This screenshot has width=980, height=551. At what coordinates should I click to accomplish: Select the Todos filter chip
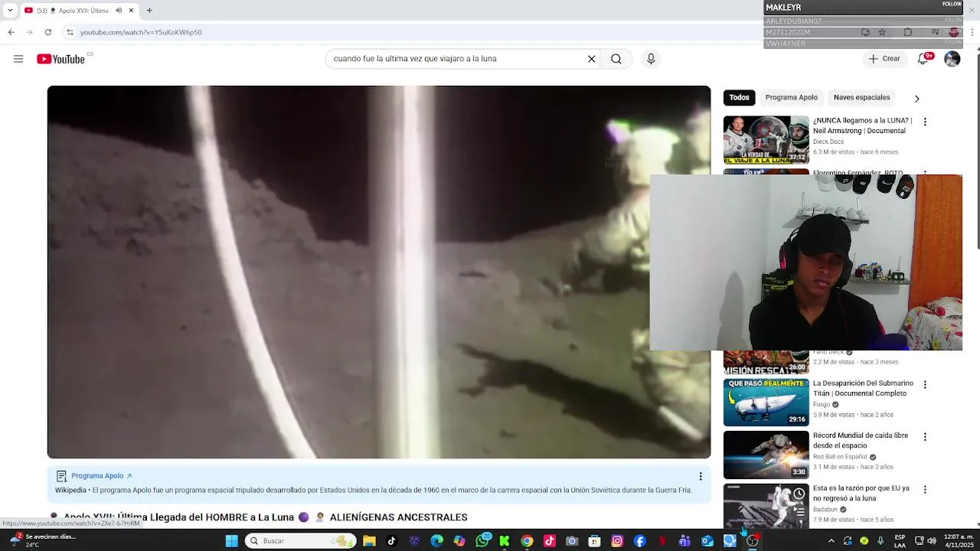739,97
